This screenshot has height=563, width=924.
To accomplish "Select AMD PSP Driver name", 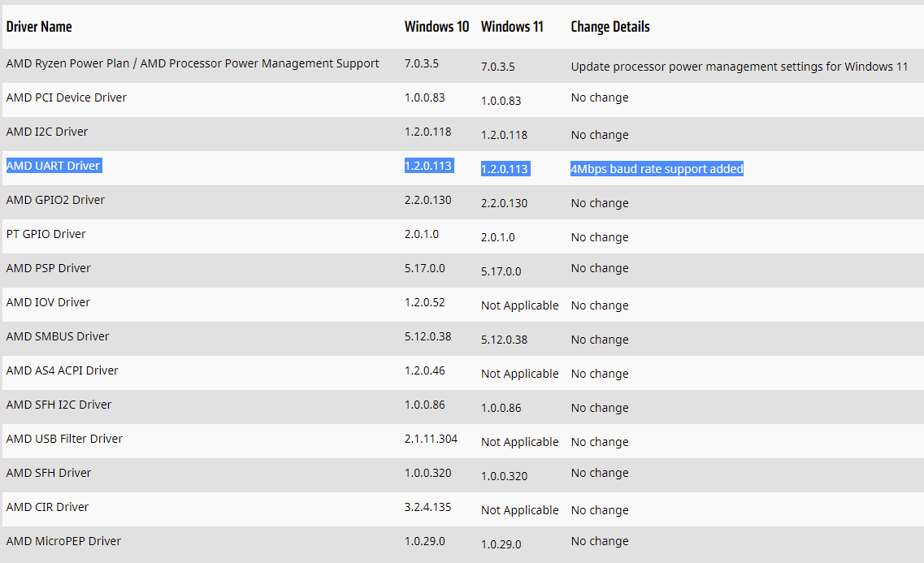I will pos(48,269).
